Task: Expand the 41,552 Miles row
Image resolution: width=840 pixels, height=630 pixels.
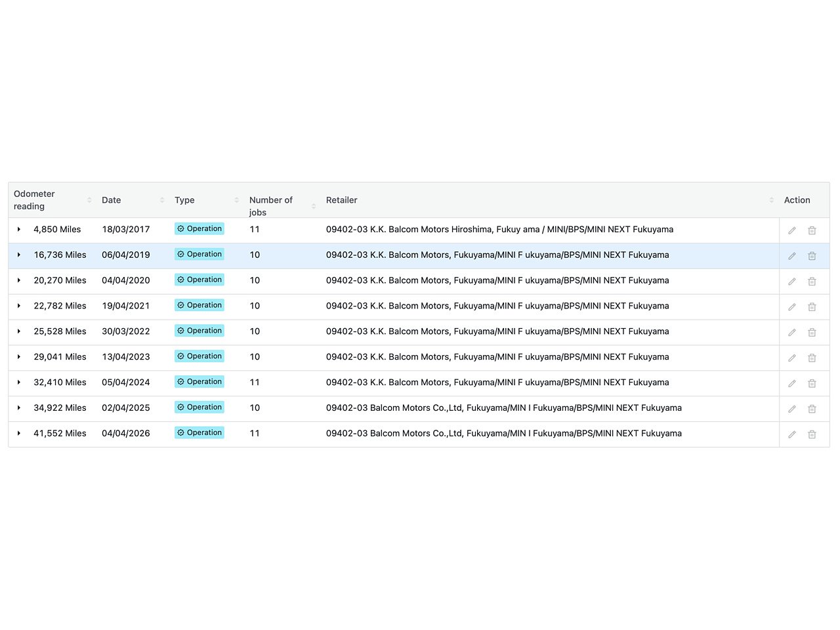Action: 19,433
